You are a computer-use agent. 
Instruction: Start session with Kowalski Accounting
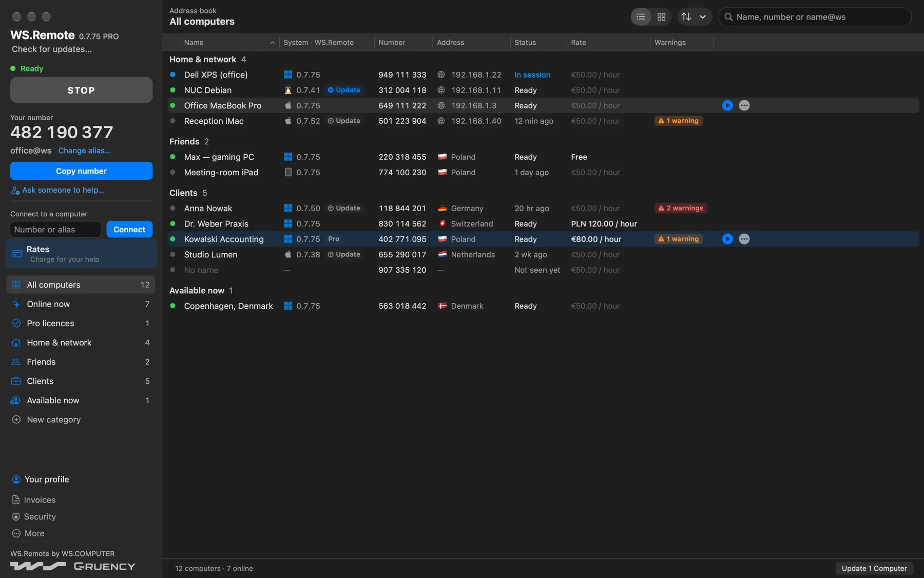click(727, 239)
